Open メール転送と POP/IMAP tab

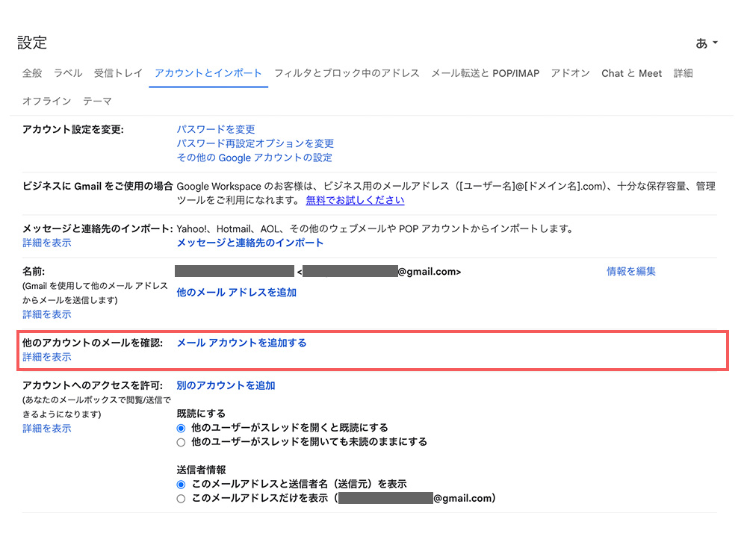pos(485,73)
